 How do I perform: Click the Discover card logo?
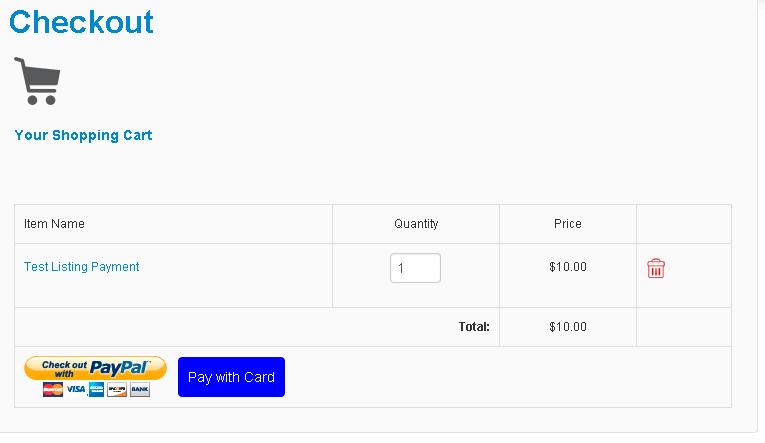(117, 389)
